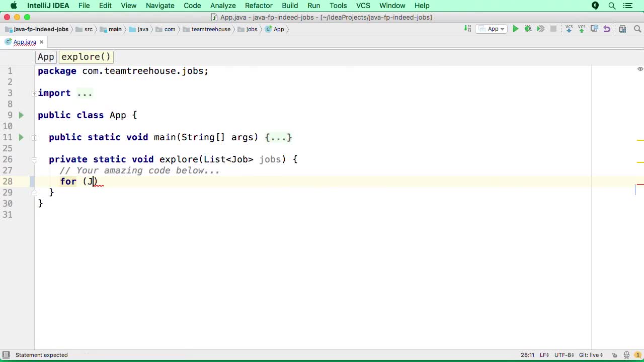644x362 pixels.
Task: Open the Refactor menu
Action: pyautogui.click(x=259, y=6)
